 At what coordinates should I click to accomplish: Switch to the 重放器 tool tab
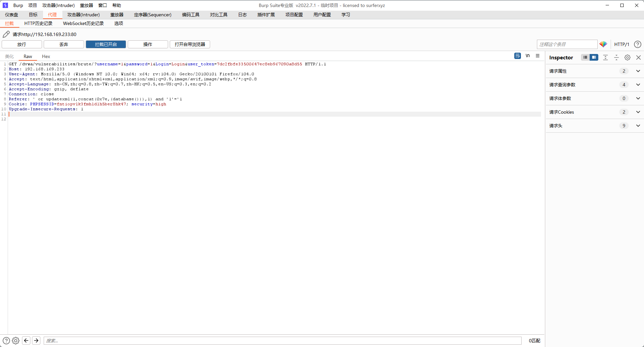click(x=117, y=15)
